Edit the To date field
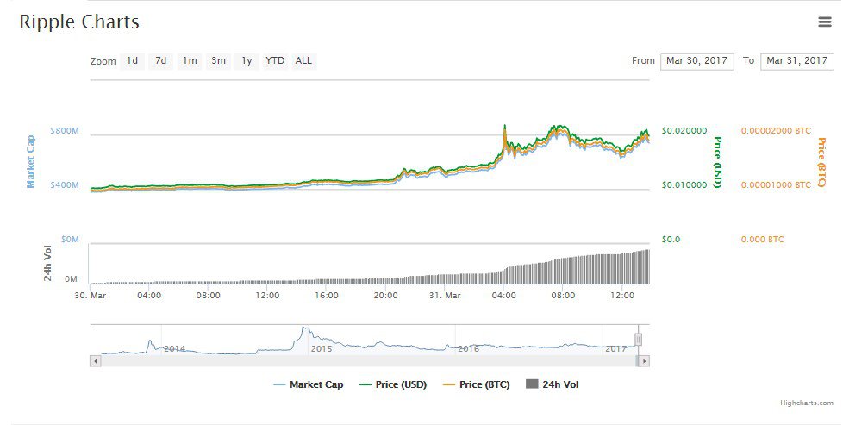868x425 pixels. point(796,61)
